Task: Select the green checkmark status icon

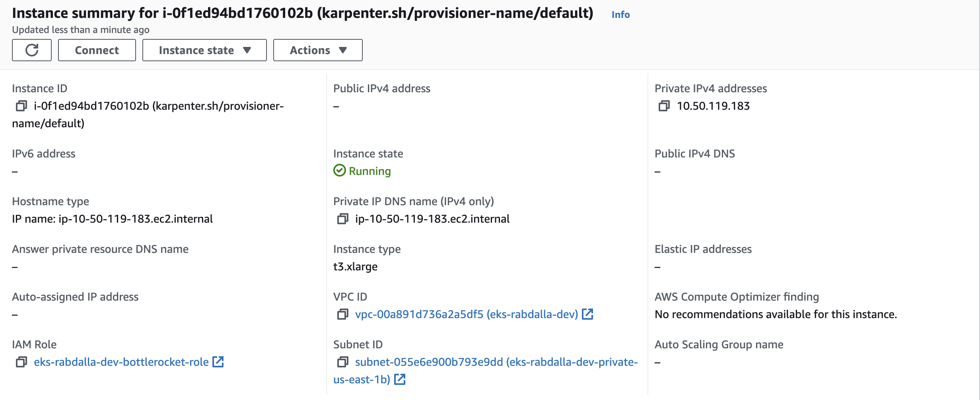Action: click(339, 171)
